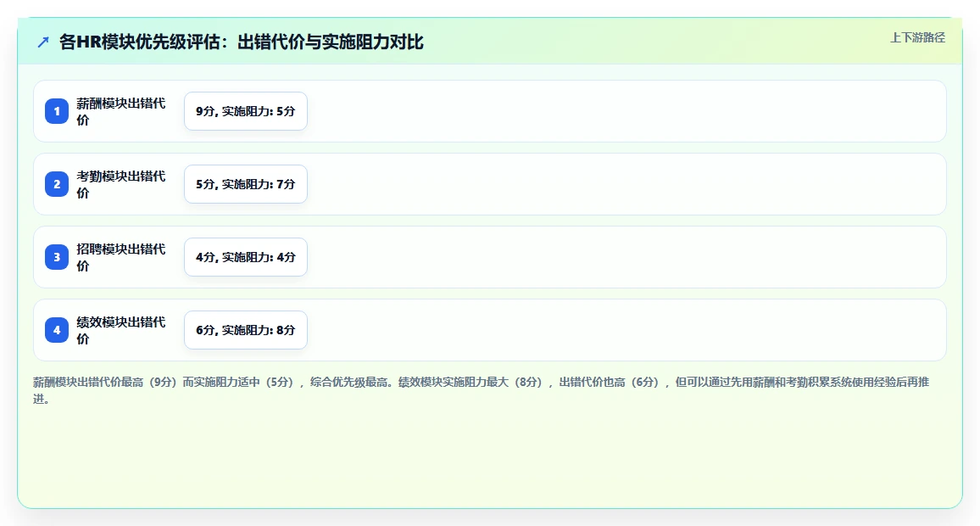980x526 pixels.
Task: Select the 薪酬模块出错代价 label
Action: 121,111
